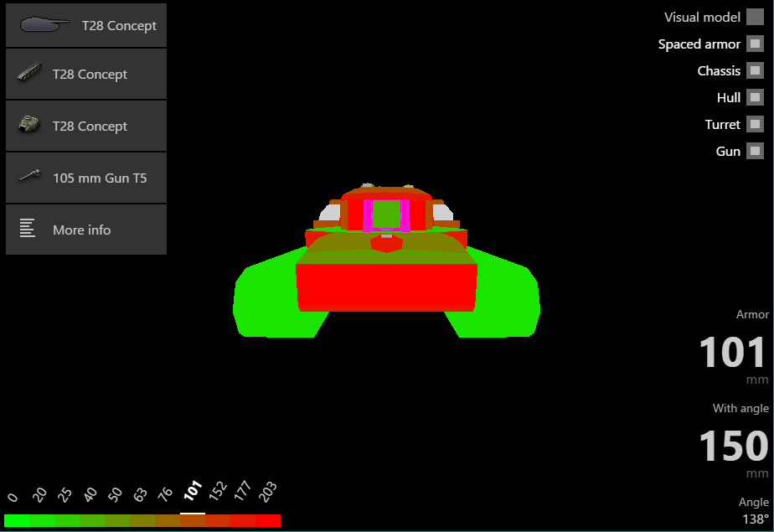Toggle the Chassis visibility checkbox

click(x=755, y=70)
